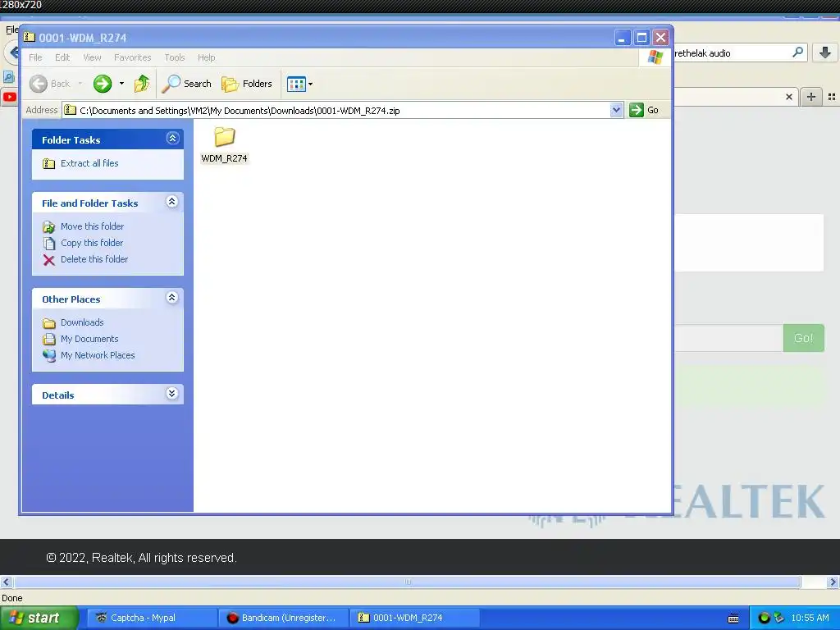Click the red Delete this folder icon

48,260
